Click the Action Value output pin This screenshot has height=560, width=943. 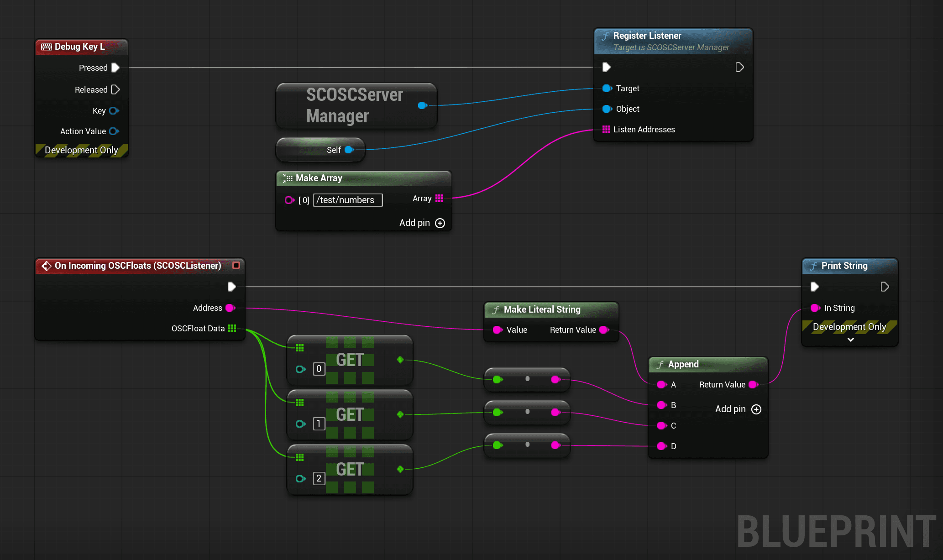pos(114,131)
